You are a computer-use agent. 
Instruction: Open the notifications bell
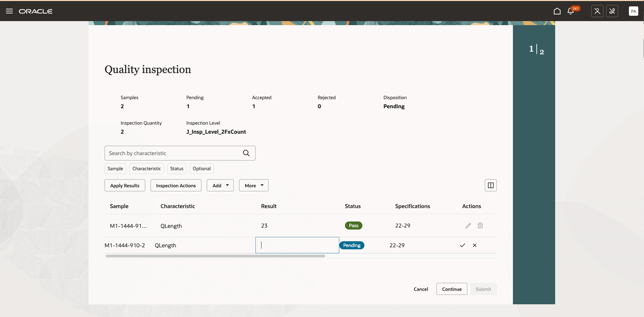[x=571, y=11]
